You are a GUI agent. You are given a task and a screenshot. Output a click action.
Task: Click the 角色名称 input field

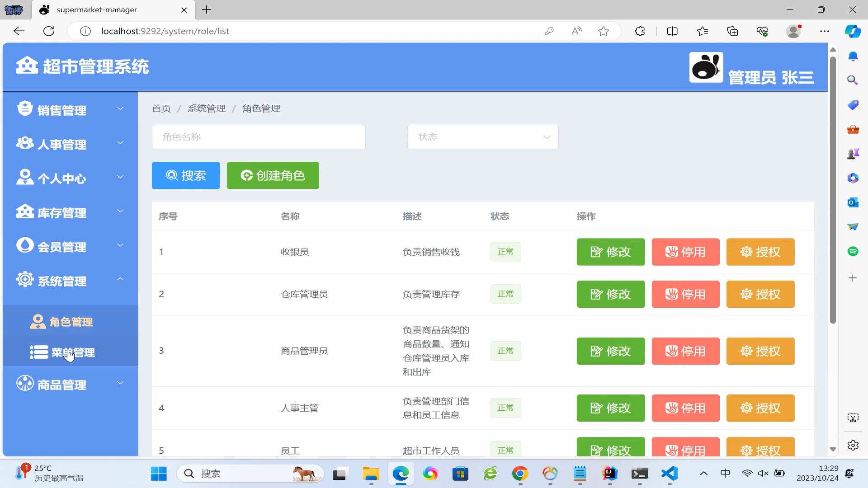pos(258,137)
